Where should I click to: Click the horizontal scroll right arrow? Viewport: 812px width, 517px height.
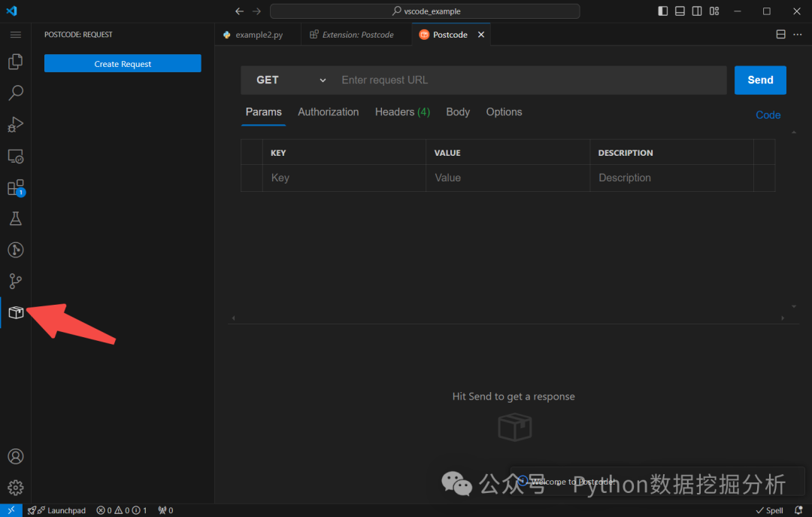783,318
